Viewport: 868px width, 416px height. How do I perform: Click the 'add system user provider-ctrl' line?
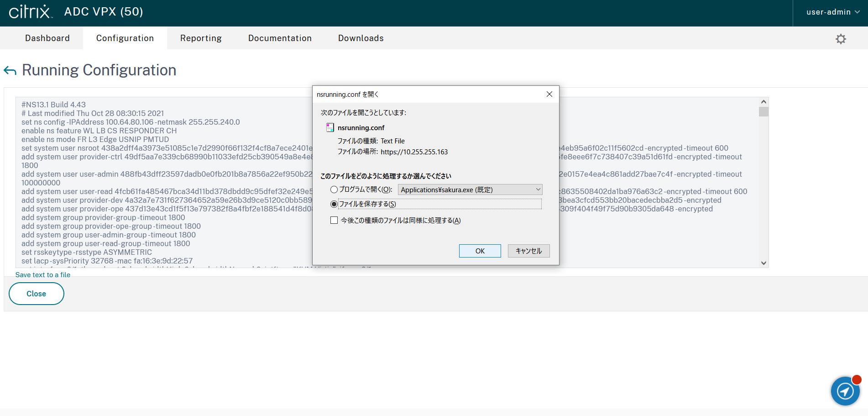point(167,157)
